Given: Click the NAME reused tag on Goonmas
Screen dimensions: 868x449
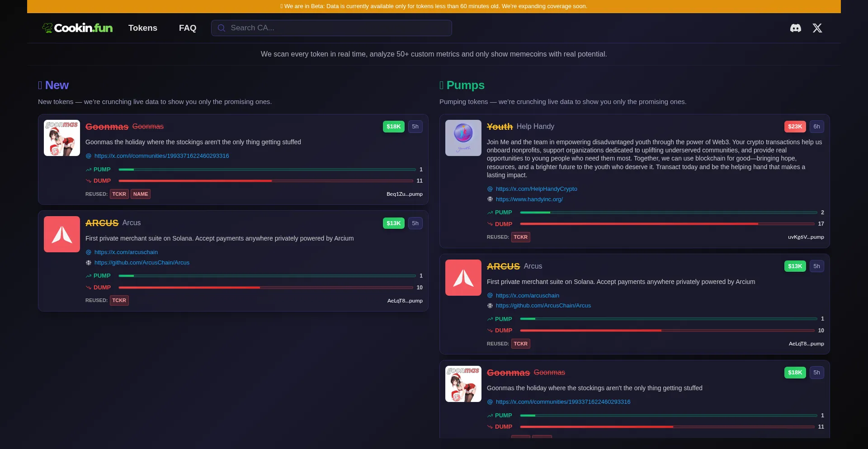Looking at the screenshot, I should [140, 194].
